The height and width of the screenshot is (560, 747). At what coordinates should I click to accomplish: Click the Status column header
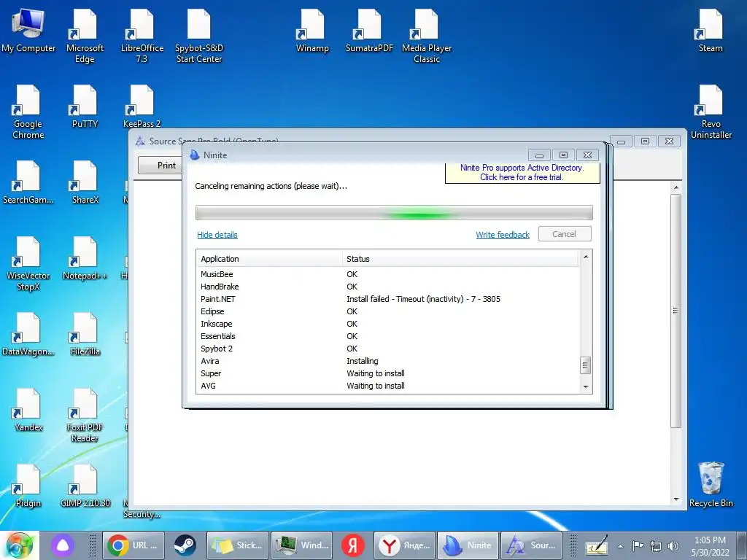[x=460, y=259]
